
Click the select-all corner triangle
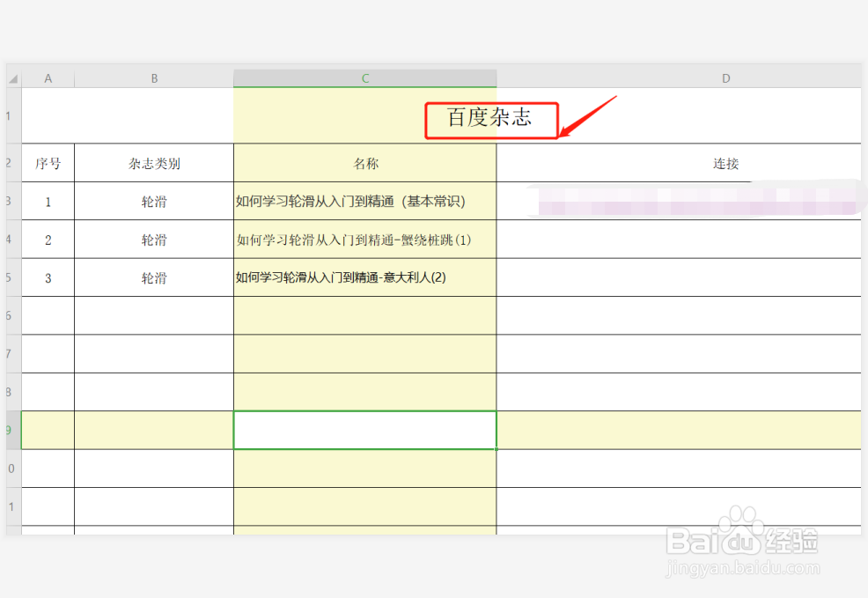(14, 78)
